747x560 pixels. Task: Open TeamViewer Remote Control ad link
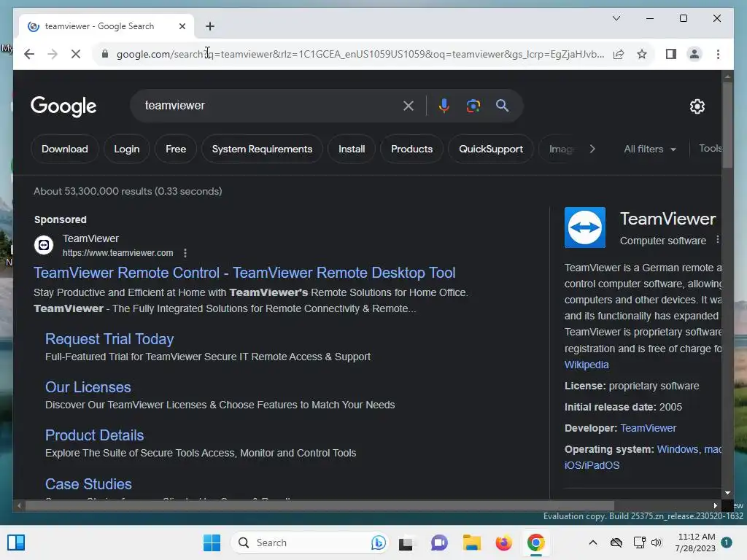point(244,273)
